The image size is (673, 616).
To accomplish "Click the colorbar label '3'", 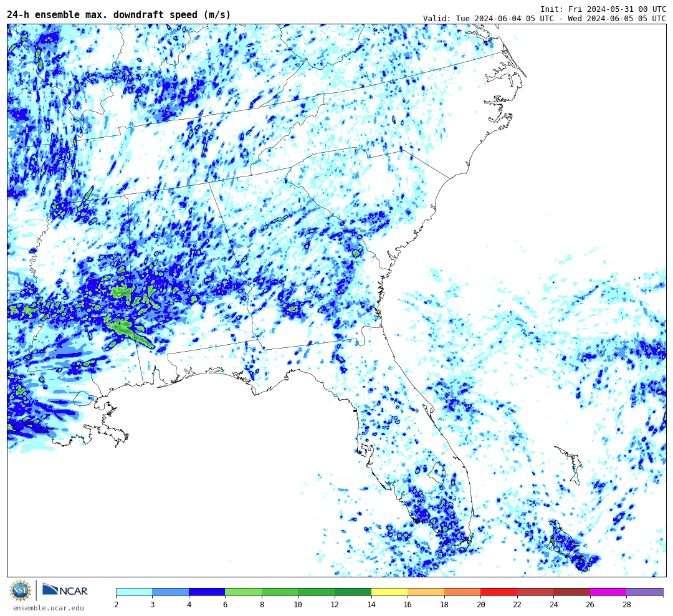I will 153,604.
